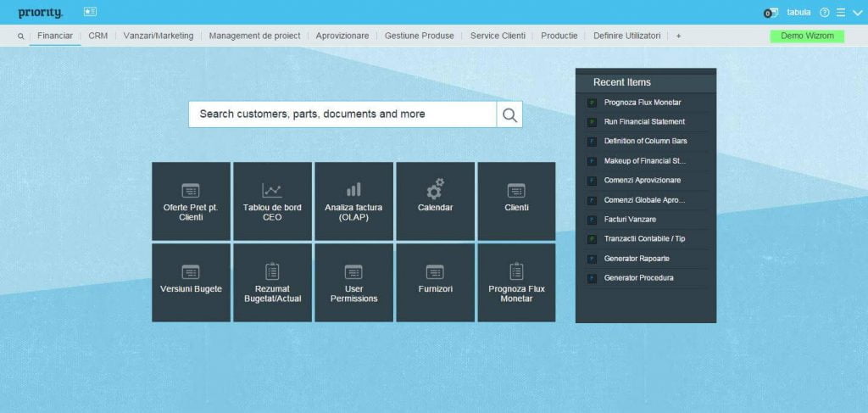Open recent item Generator Rapoarte
The width and height of the screenshot is (868, 413).
(x=637, y=259)
